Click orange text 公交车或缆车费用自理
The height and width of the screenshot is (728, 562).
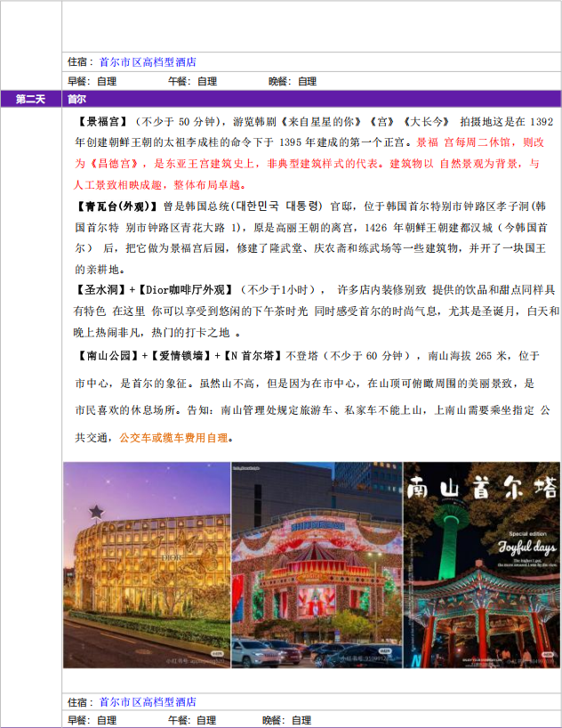pyautogui.click(x=173, y=438)
